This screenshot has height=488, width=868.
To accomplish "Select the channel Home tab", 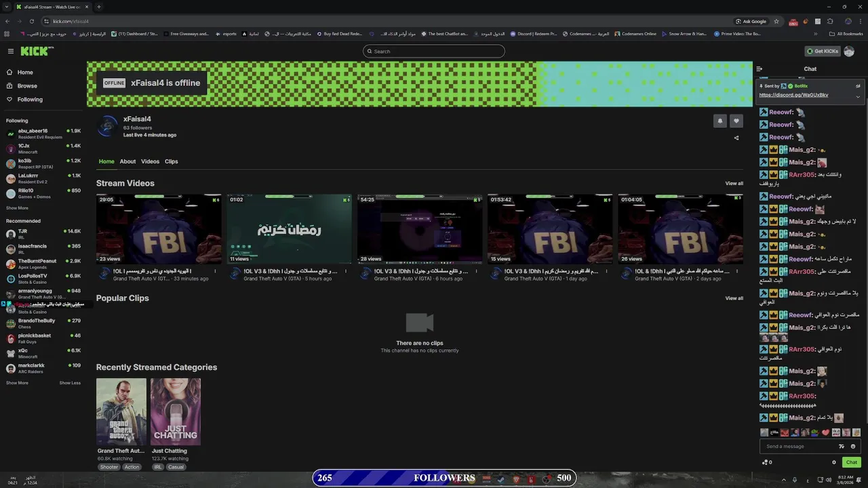I will (x=106, y=161).
